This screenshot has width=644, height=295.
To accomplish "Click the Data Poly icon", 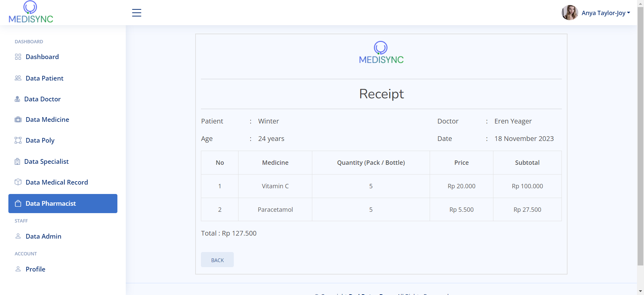I will 18,140.
